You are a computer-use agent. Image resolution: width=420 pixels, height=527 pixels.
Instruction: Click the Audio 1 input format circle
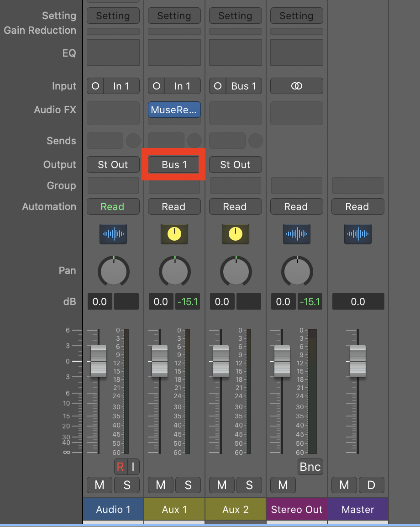(95, 86)
